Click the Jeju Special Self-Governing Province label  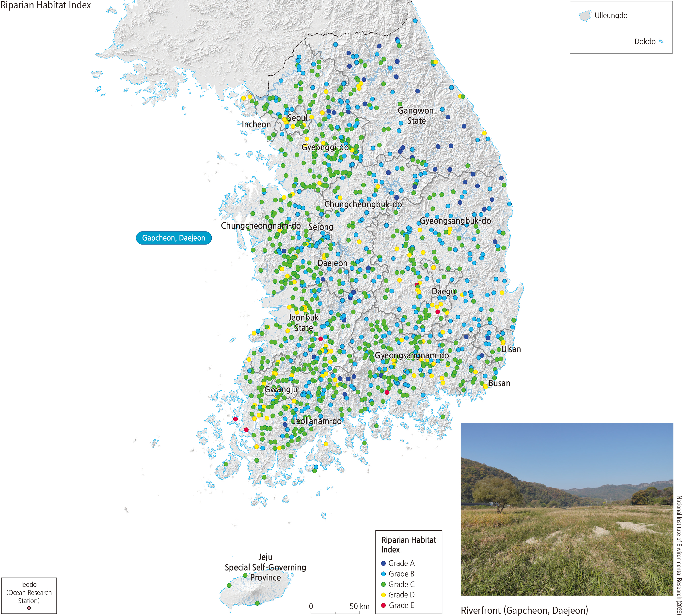pos(266,567)
